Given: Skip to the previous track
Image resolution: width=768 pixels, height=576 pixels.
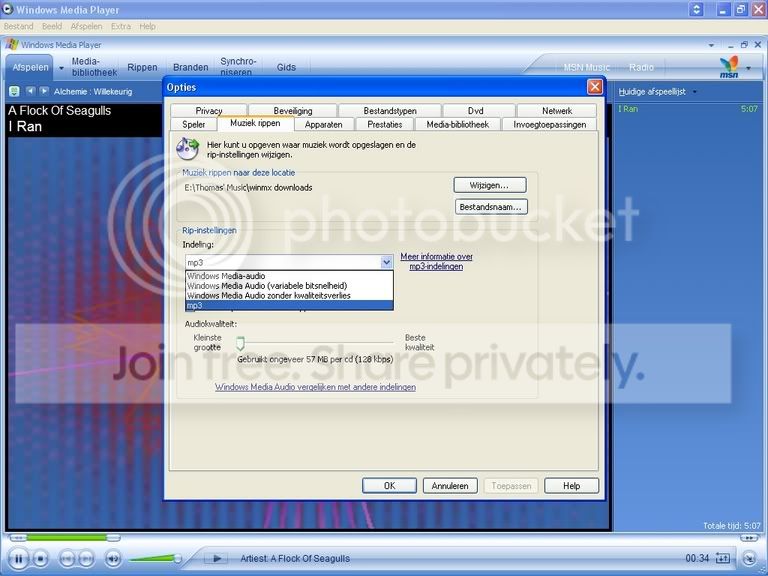Looking at the screenshot, I should pyautogui.click(x=67, y=558).
